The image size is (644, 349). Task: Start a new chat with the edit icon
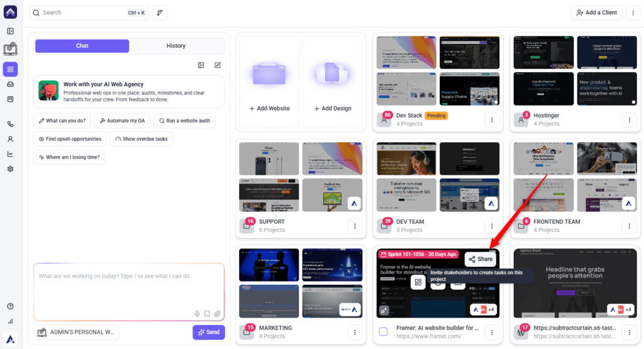(x=218, y=65)
